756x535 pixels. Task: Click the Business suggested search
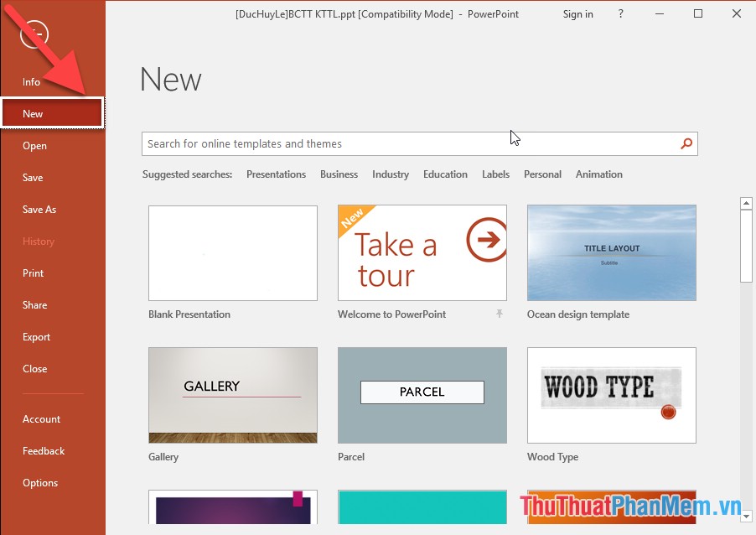[339, 174]
